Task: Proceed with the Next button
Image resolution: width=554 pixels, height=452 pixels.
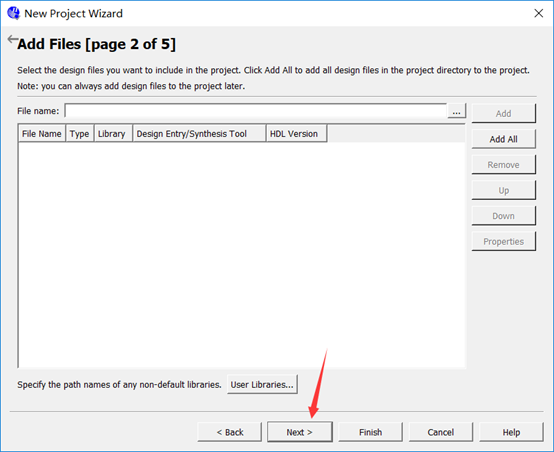Action: [x=300, y=432]
